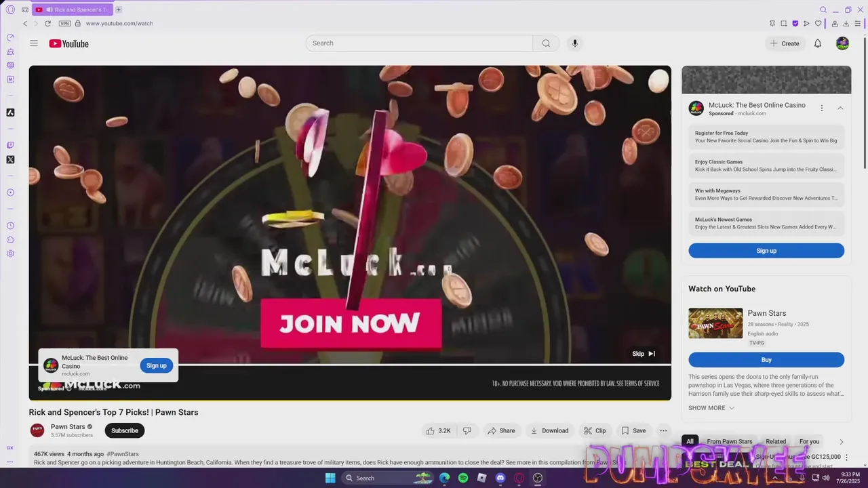Take a snapshot with the toolbar snapshot icon

click(x=783, y=23)
